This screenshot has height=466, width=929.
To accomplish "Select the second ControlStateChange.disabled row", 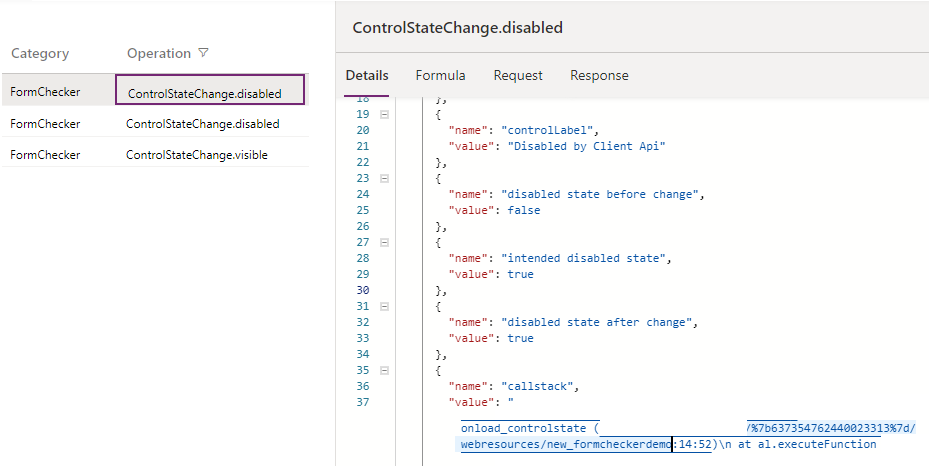I will (202, 124).
